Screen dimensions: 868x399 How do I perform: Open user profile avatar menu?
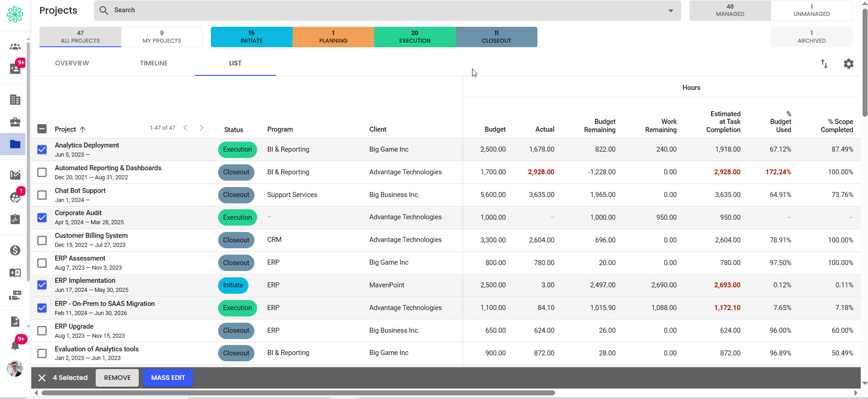(15, 369)
